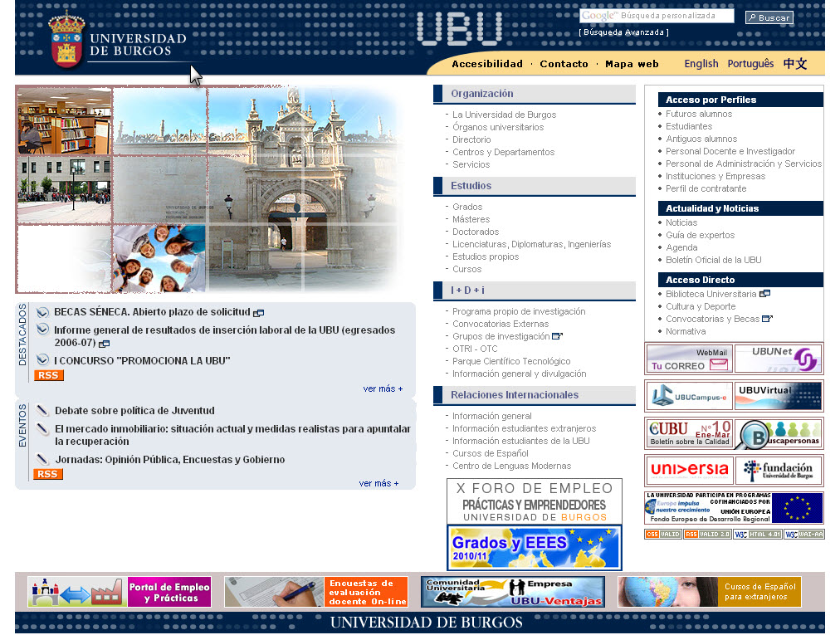
Task: Click 'ver más +' under Destacados
Action: tap(383, 389)
